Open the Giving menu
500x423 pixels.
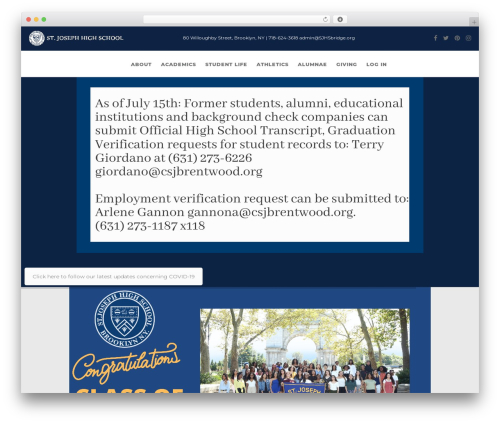coord(346,64)
